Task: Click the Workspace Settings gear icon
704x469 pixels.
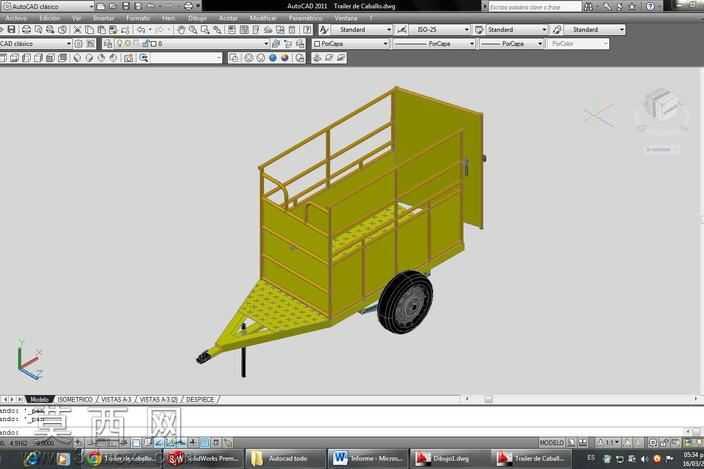Action: (79, 44)
